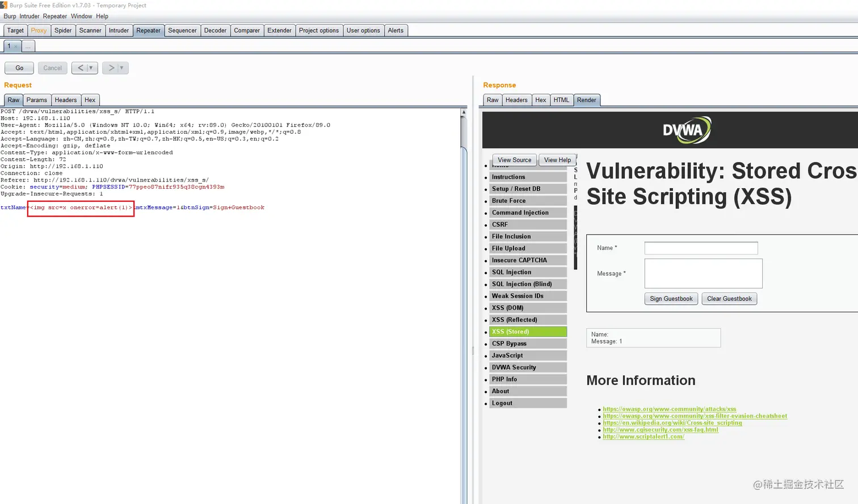858x504 pixels.
Task: Open the Brute Force menu link
Action: coord(528,201)
